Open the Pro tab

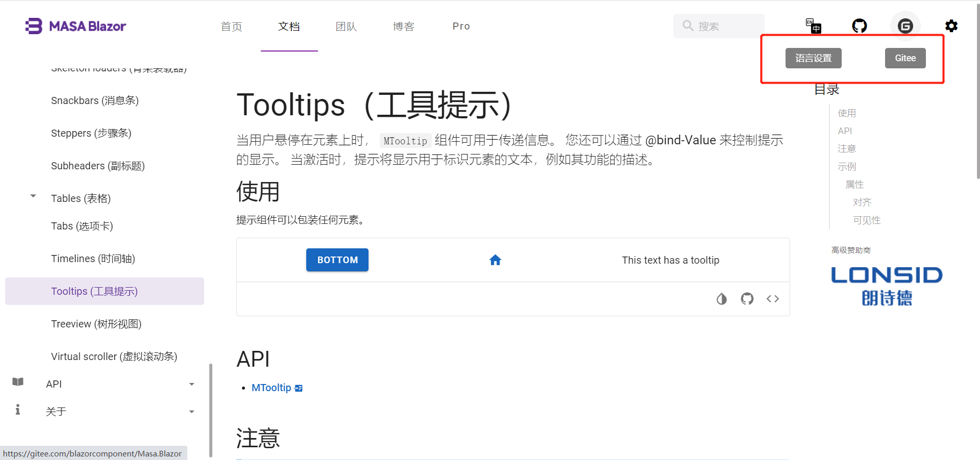[x=461, y=26]
